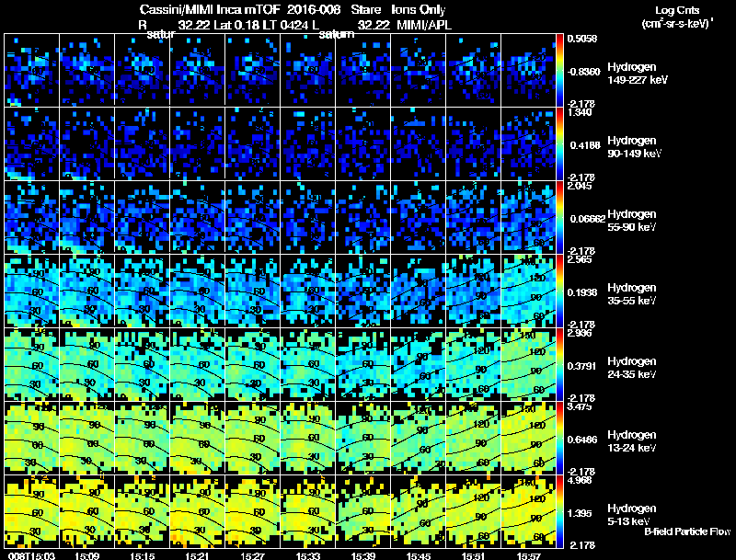This screenshot has height=560, width=736.
Task: Click the Hydrogen 149-227 keV row color bar
Action: point(559,71)
